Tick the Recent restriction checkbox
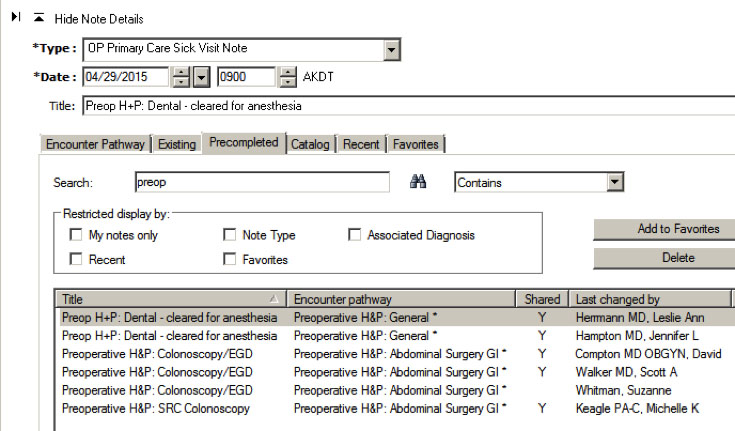The height and width of the screenshot is (431, 735). tap(76, 260)
